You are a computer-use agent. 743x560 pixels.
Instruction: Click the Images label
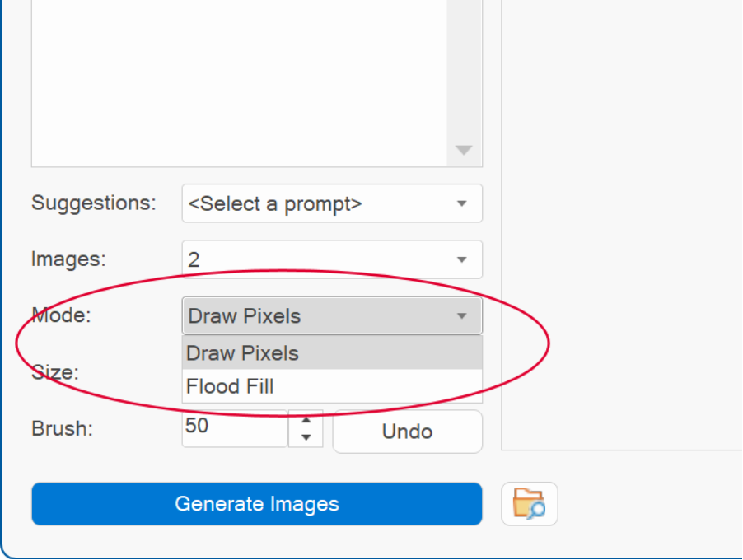click(69, 259)
